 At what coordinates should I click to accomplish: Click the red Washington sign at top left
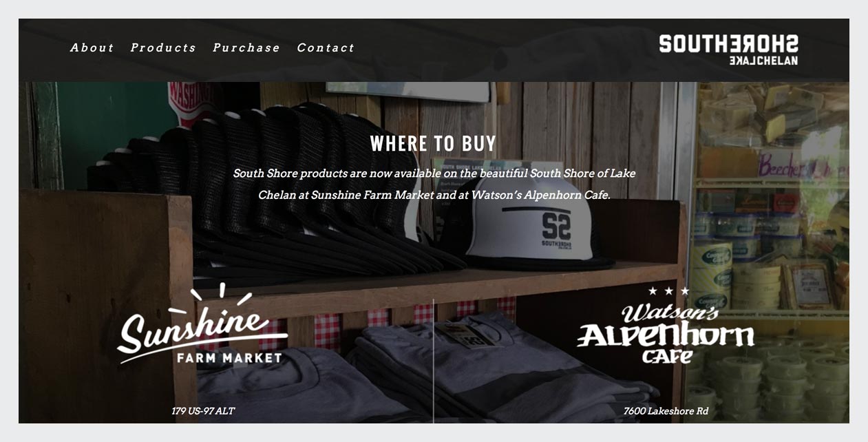click(x=190, y=100)
